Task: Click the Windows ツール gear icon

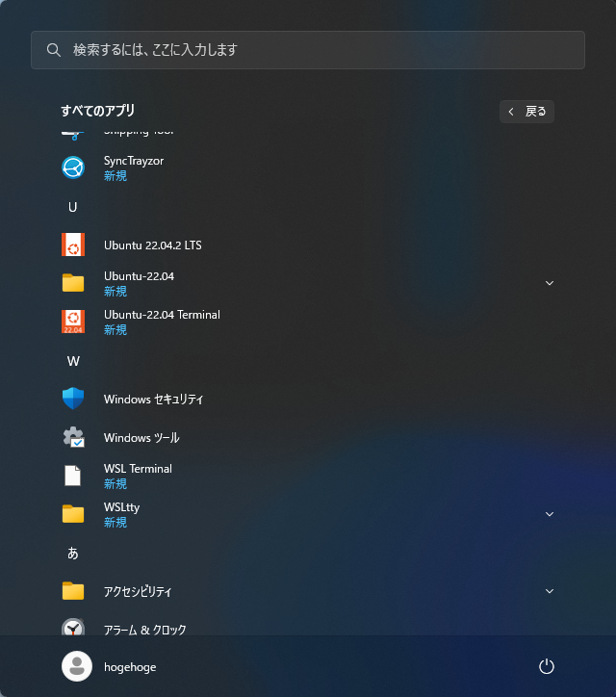Action: (x=73, y=437)
